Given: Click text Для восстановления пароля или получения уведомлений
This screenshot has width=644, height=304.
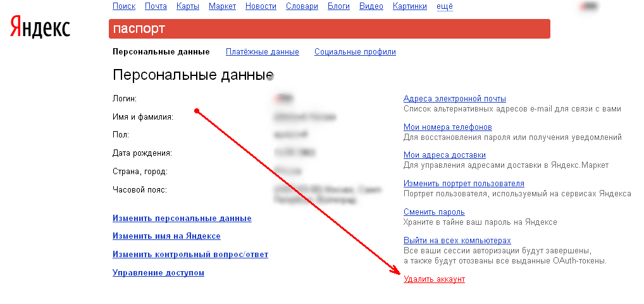Looking at the screenshot, I should [512, 137].
